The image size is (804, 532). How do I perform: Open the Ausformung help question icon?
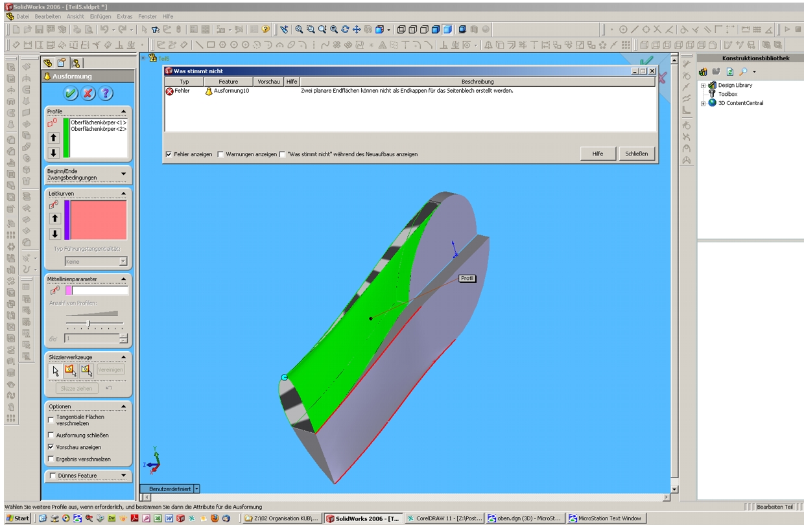[105, 93]
